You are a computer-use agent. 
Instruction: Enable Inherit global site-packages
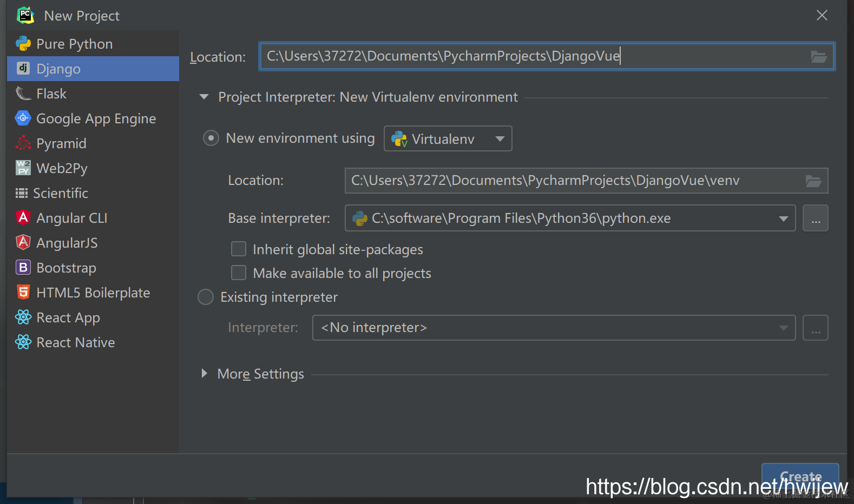pyautogui.click(x=239, y=249)
